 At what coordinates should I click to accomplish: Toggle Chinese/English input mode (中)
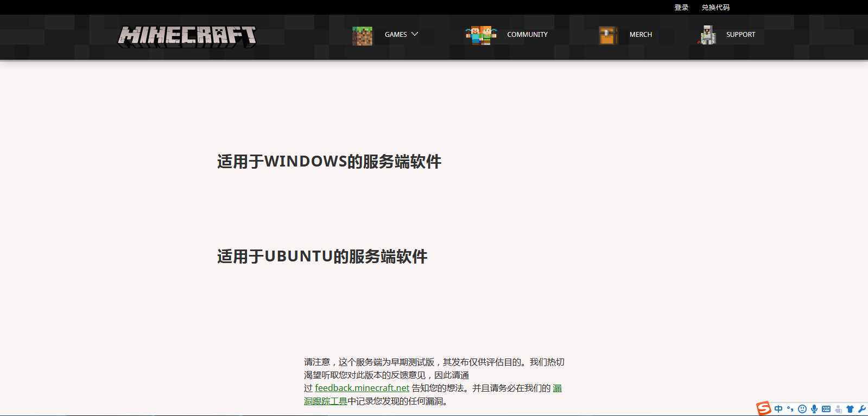tap(778, 409)
